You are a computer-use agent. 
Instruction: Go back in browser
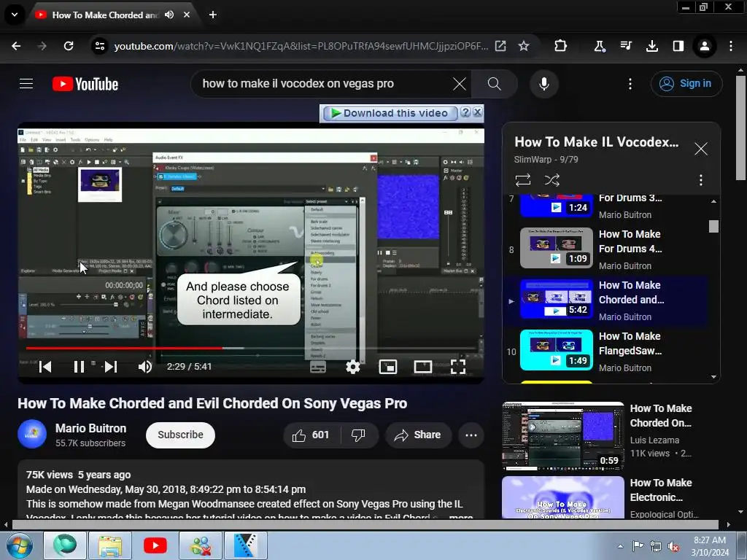click(x=16, y=46)
